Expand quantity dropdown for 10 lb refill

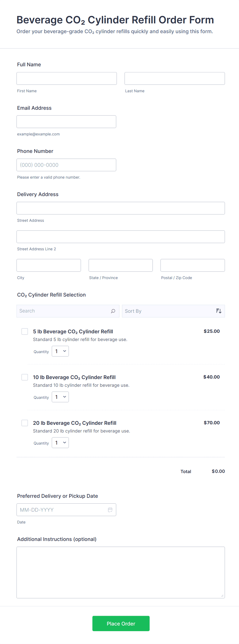click(x=60, y=397)
